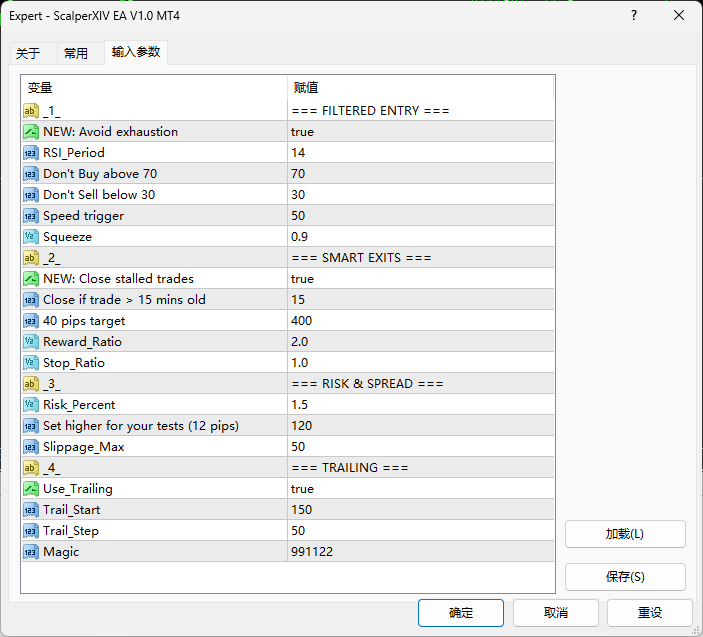The image size is (703, 637).
Task: Click the string icon beside _1_ row
Action: pyautogui.click(x=31, y=110)
